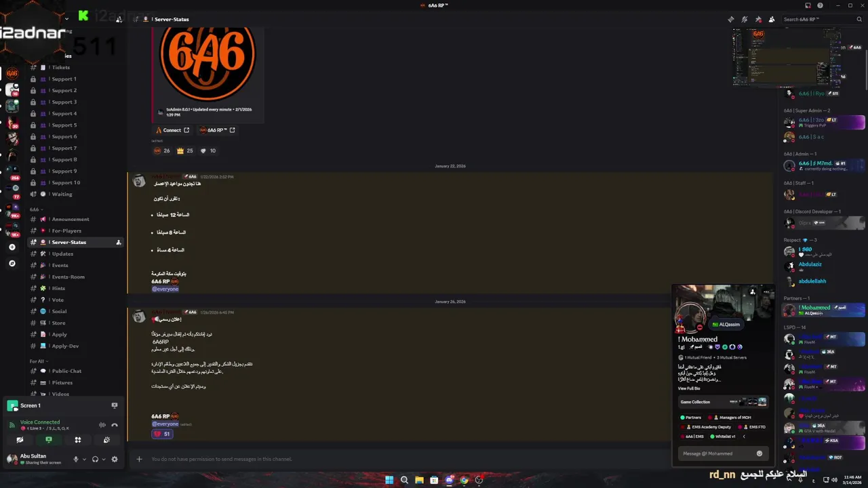
Task: Toggle the member list icon
Action: (772, 19)
